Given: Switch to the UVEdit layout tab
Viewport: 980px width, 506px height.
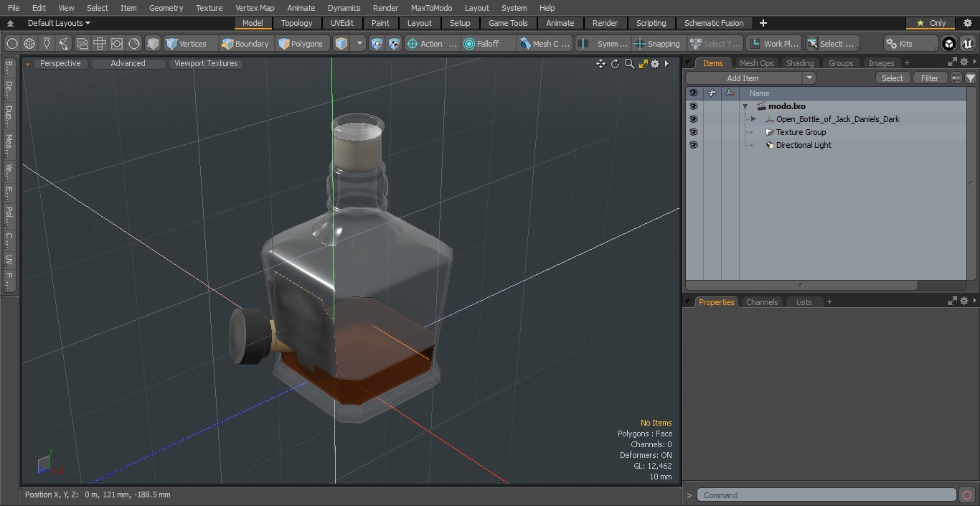Looking at the screenshot, I should coord(342,23).
